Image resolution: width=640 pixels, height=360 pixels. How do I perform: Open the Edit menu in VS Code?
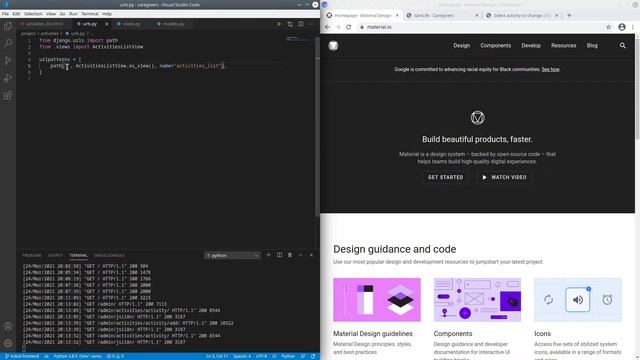(16, 13)
